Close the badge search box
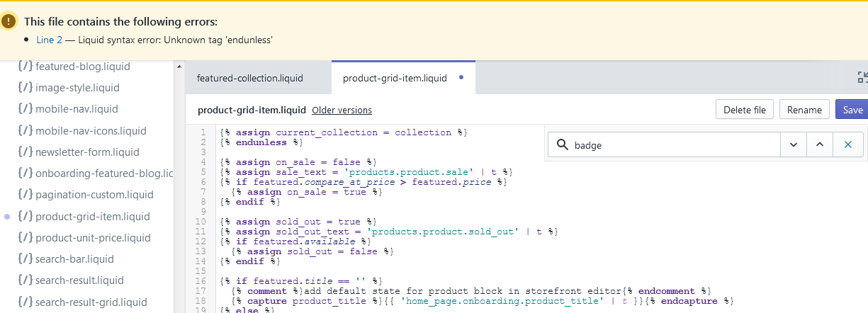Image resolution: width=868 pixels, height=313 pixels. coord(848,144)
